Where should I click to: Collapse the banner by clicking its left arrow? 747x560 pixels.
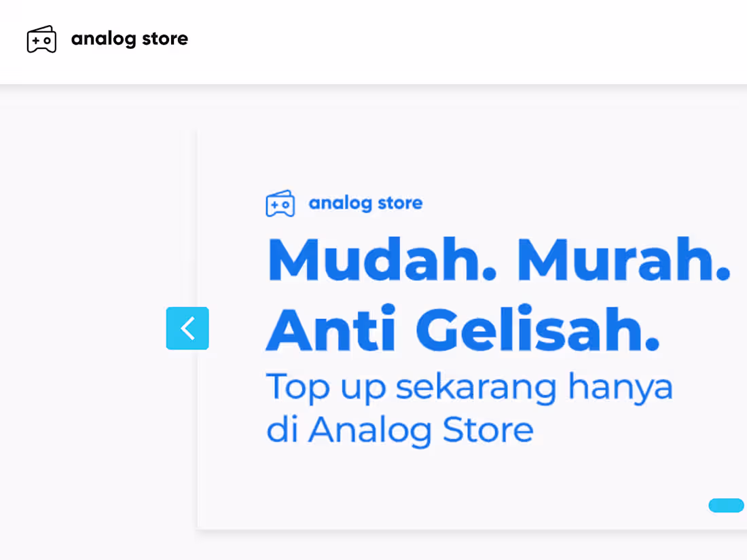[187, 329]
